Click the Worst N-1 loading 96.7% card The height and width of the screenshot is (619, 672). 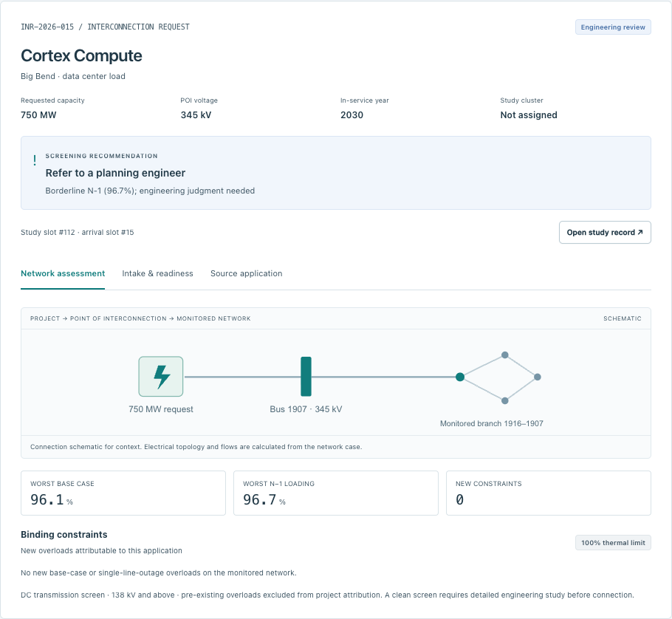pyautogui.click(x=335, y=493)
